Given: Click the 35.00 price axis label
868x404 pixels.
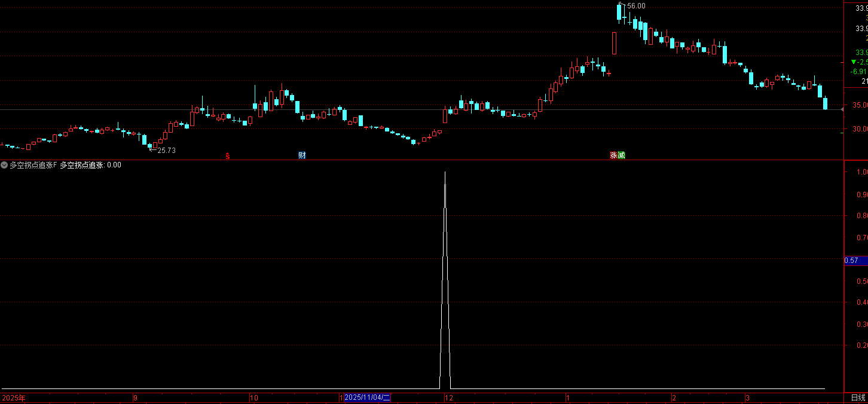Looking at the screenshot, I should (860, 105).
